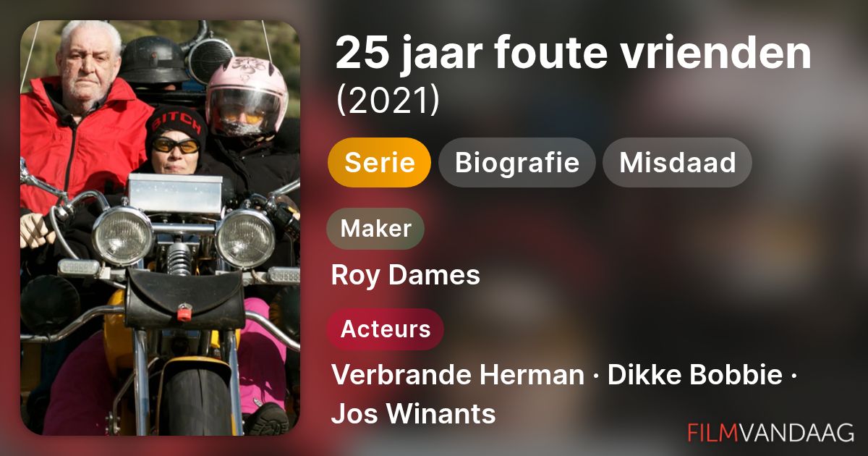Open actor Jos Winants link
The height and width of the screenshot is (456, 868).
tap(413, 414)
